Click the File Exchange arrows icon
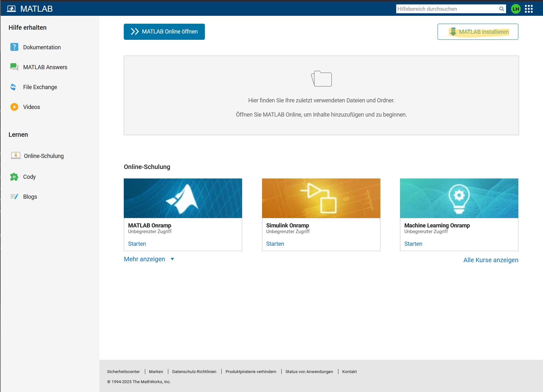Viewport: 543px width, 392px height. pyautogui.click(x=13, y=87)
